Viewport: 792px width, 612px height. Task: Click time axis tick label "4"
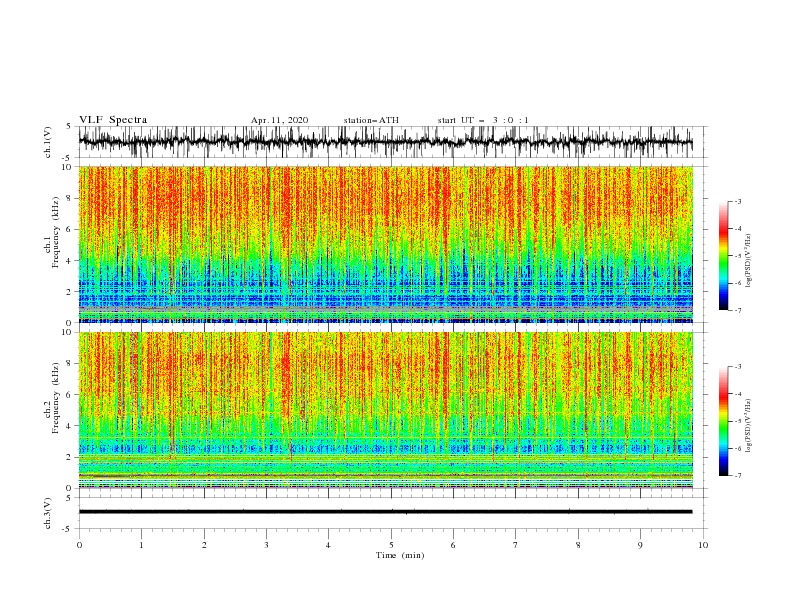[x=328, y=545]
